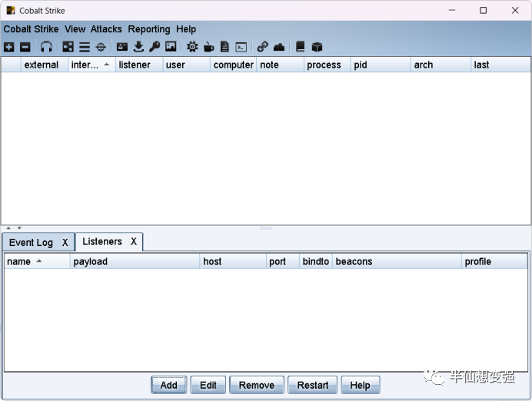This screenshot has height=401, width=532.
Task: Collapse the bottom pane with the down arrow
Action: pyautogui.click(x=19, y=228)
